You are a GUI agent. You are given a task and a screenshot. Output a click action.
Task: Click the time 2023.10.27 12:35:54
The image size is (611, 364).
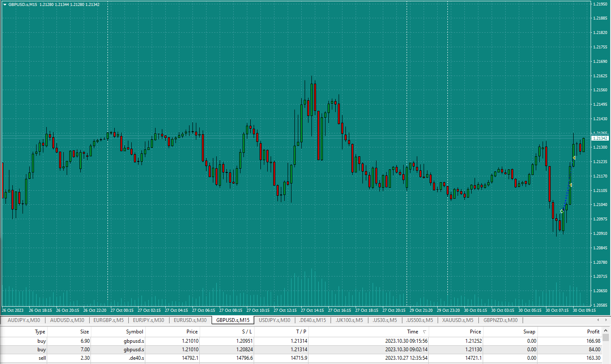coord(407,358)
